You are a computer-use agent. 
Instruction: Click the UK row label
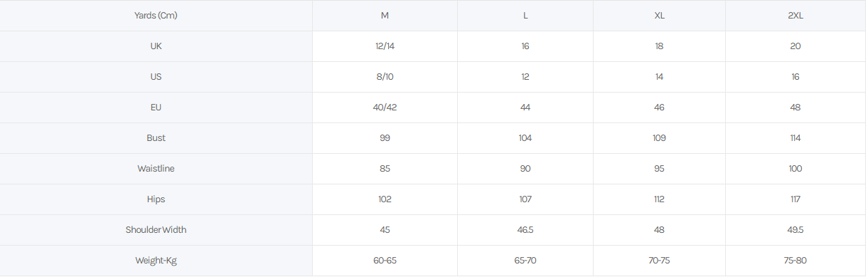[x=156, y=46]
